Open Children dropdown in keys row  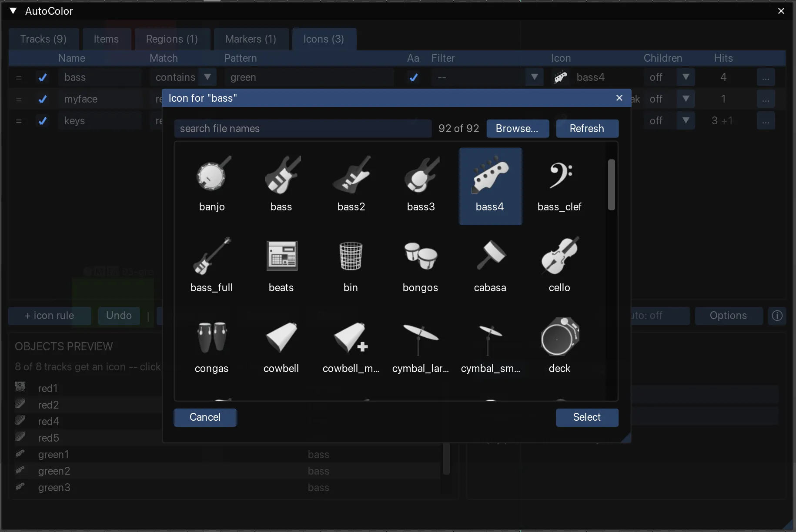pos(669,121)
